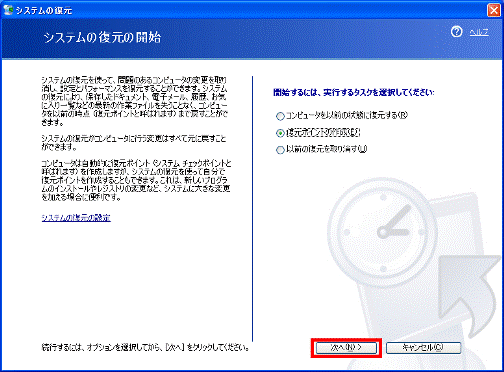Click the 開始するには、実行するタスクを選択してください text
Image resolution: width=504 pixels, height=372 pixels.
click(354, 92)
